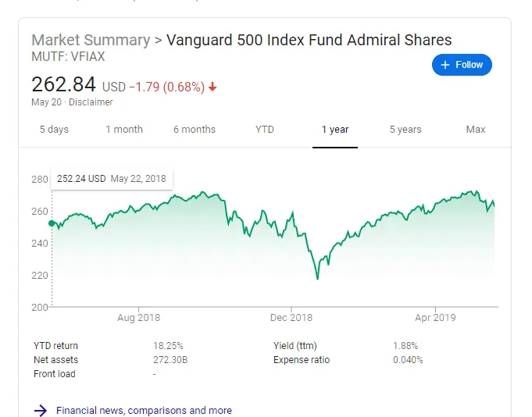The image size is (532, 417).
Task: Click the Expense ratio 0.040% value
Action: [x=408, y=360]
